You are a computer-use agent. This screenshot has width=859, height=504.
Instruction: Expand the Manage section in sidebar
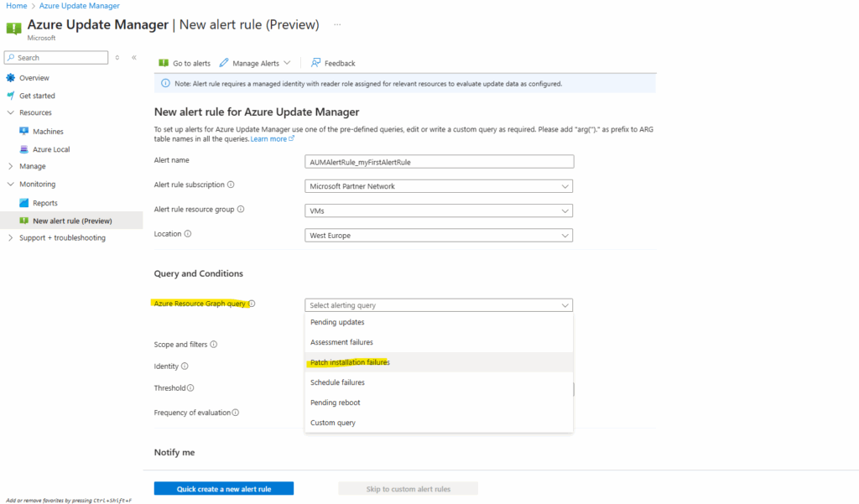pos(10,166)
